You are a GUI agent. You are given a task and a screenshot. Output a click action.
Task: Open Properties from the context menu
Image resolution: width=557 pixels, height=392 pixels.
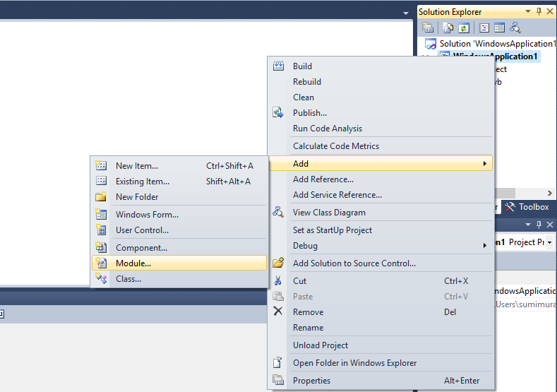[x=381, y=380]
